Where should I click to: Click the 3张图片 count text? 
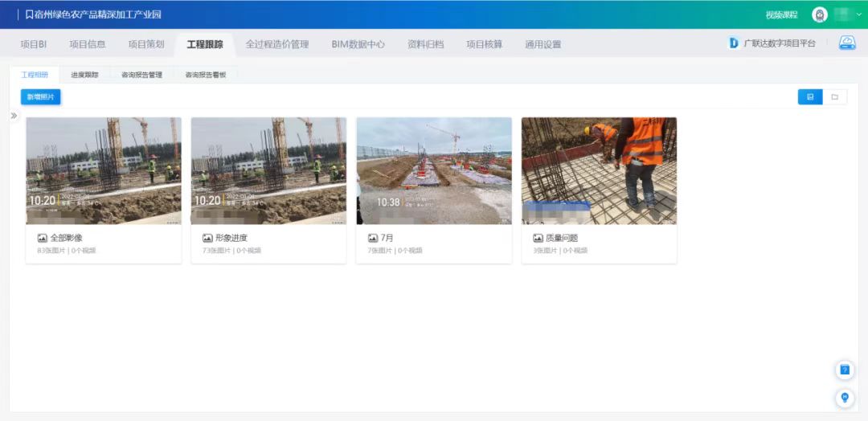coord(545,251)
